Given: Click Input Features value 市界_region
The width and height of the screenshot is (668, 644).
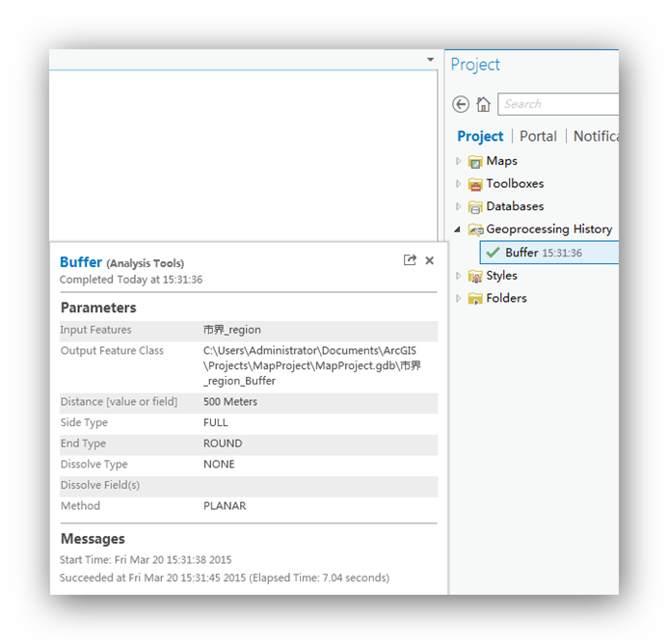Looking at the screenshot, I should click(x=232, y=330).
